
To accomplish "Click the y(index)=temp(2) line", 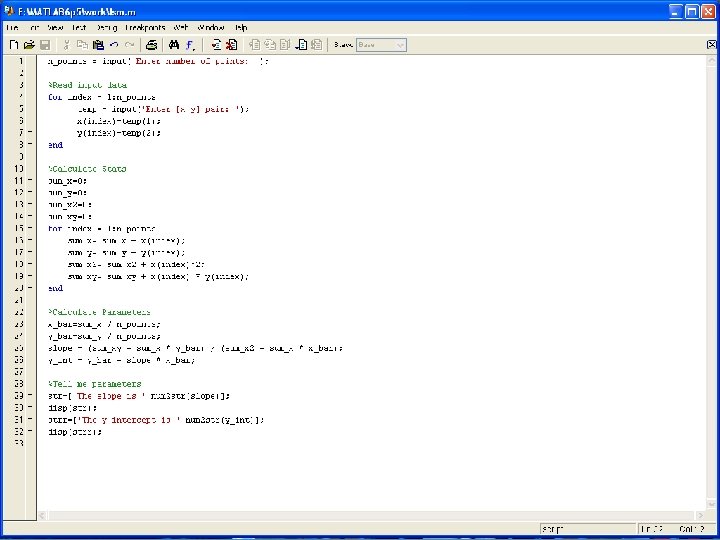I will click(119, 133).
